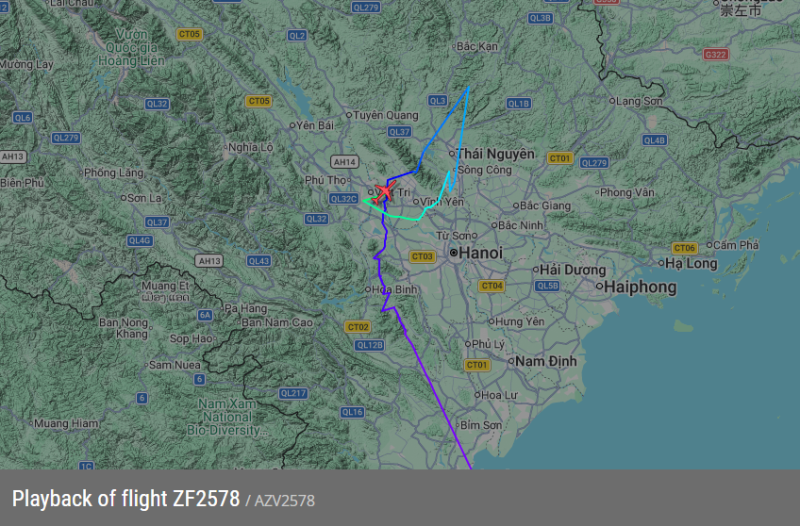Viewport: 800px width, 526px height.
Task: Click the AZV2578 callsign text
Action: [x=285, y=500]
